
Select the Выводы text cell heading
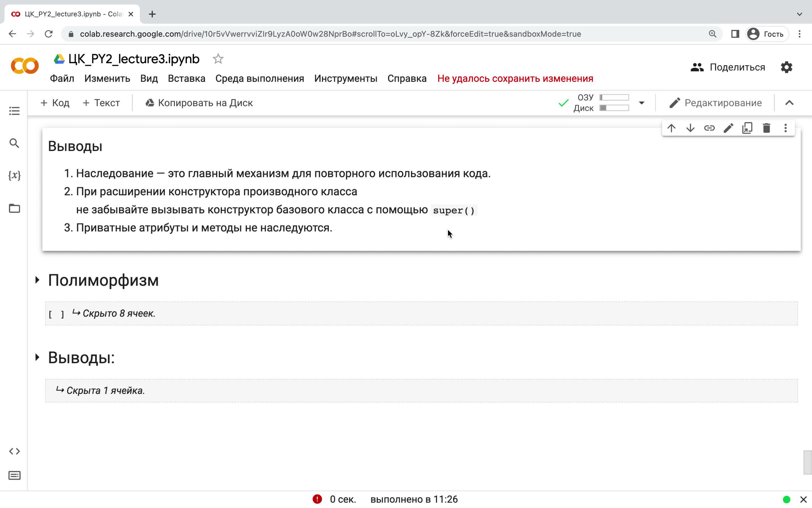tap(75, 146)
